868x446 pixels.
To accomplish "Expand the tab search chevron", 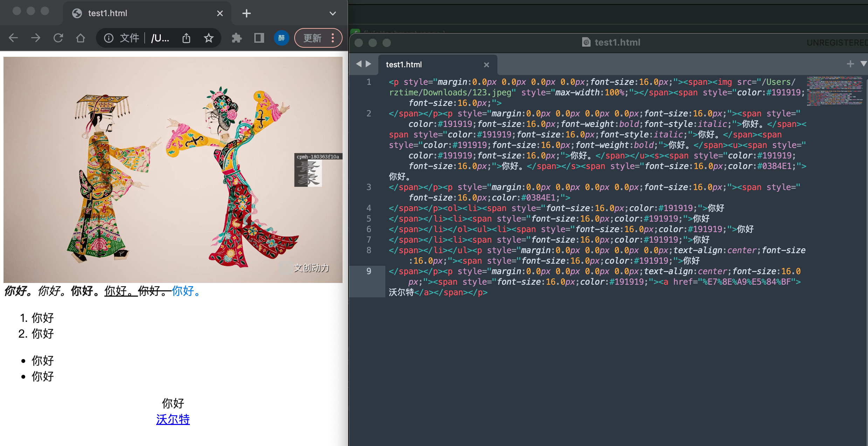I will [x=333, y=13].
